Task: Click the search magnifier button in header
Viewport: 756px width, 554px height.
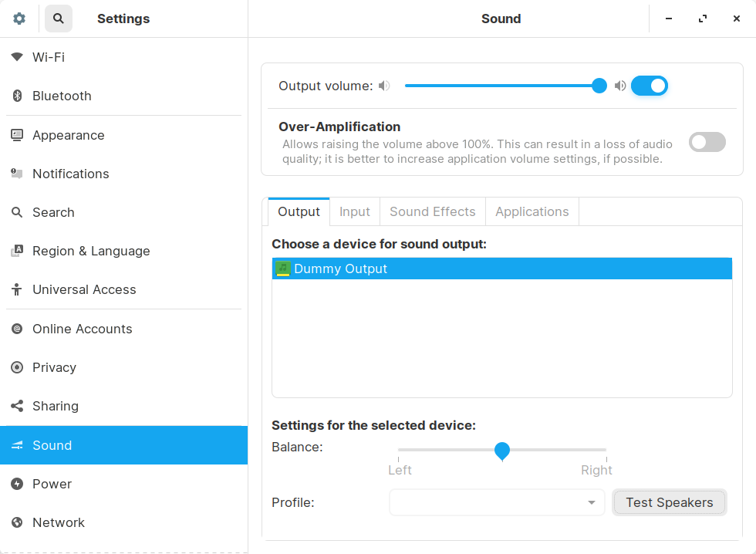Action: (x=59, y=19)
